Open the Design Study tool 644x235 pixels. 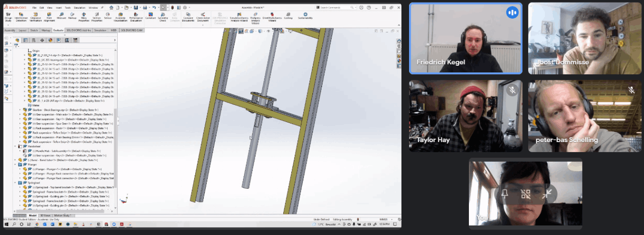pyautogui.click(x=8, y=18)
